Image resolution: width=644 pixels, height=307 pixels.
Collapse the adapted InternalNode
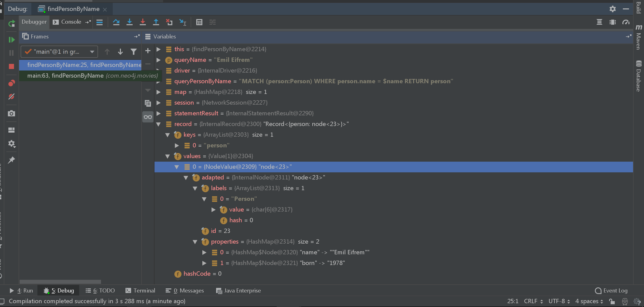[x=186, y=178]
